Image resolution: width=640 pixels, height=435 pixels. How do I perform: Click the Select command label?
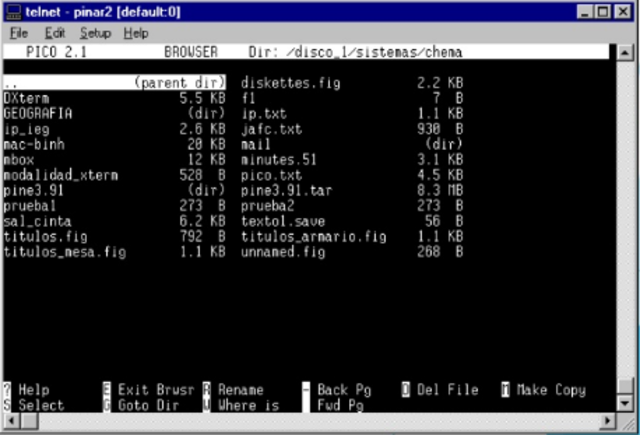coord(41,405)
